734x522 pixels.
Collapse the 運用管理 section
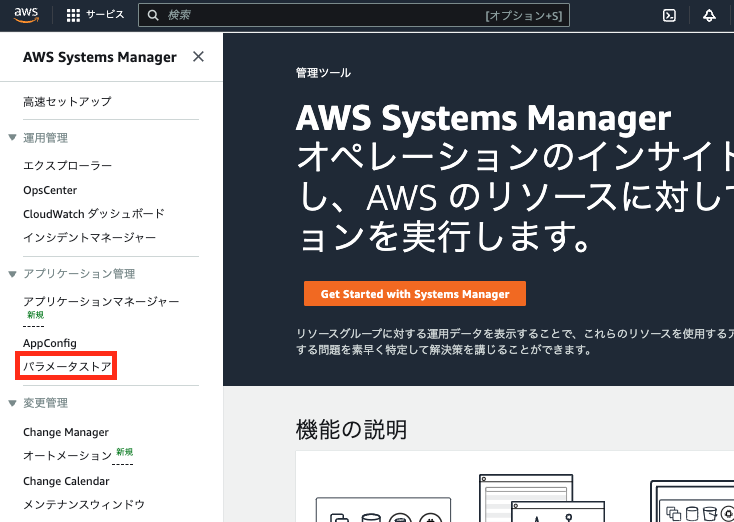(x=13, y=137)
